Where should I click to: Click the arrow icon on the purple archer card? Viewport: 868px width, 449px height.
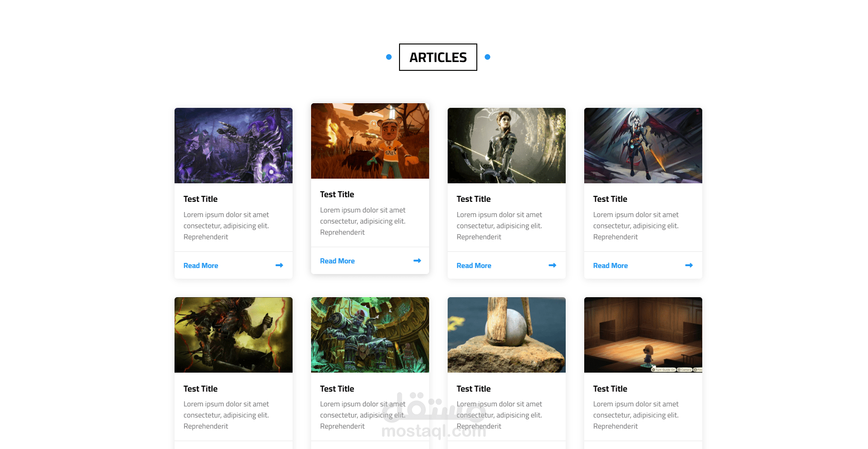click(279, 265)
